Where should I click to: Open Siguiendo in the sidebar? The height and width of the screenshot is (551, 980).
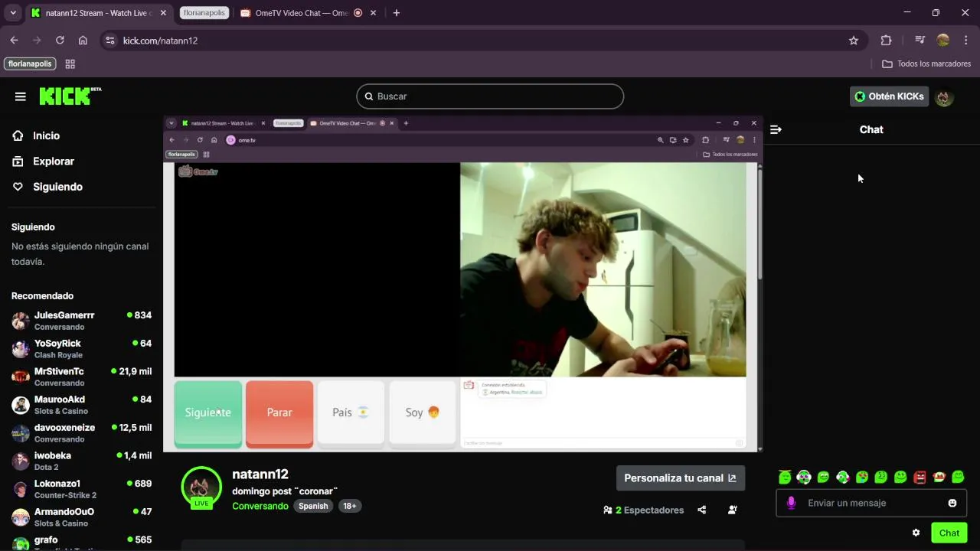(57, 187)
